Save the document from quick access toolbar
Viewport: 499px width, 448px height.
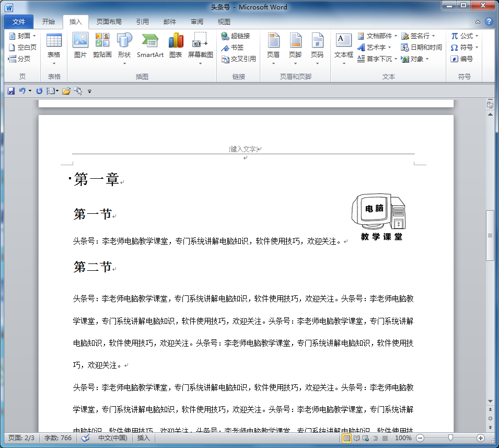pyautogui.click(x=11, y=91)
